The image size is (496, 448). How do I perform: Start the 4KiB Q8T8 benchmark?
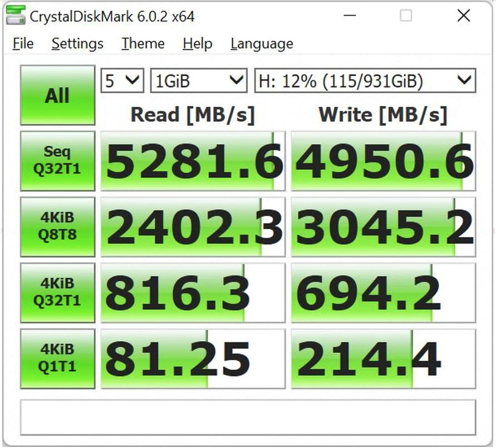point(58,227)
